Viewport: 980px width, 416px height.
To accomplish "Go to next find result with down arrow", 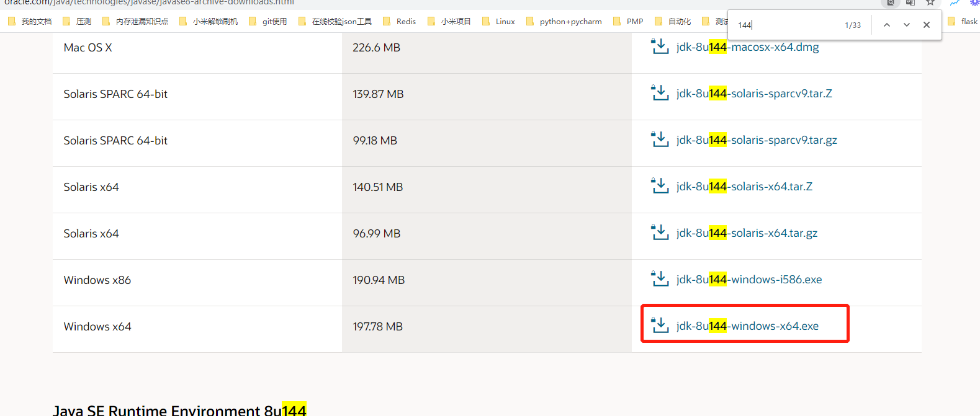I will coord(907,25).
